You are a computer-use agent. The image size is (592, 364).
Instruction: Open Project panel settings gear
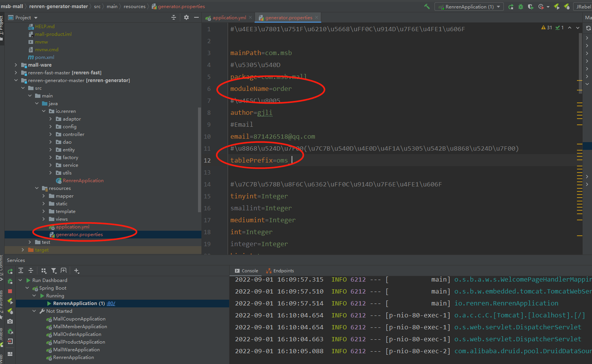[186, 17]
